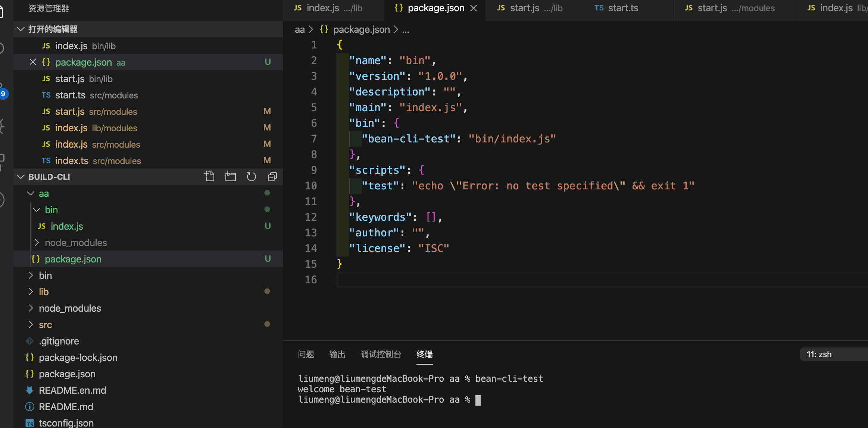The height and width of the screenshot is (428, 868).
Task: Click aa in the breadcrumb path
Action: [300, 29]
